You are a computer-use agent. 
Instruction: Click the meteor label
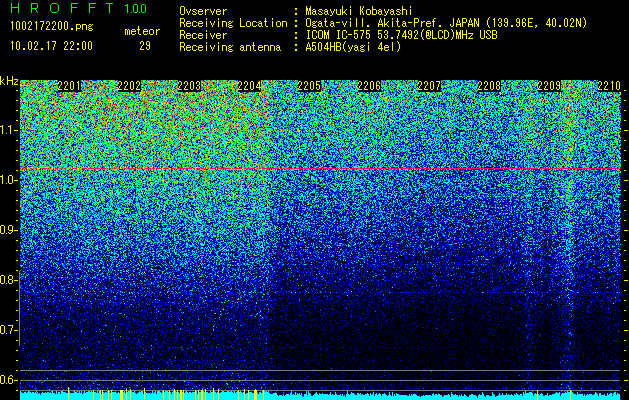click(x=142, y=31)
